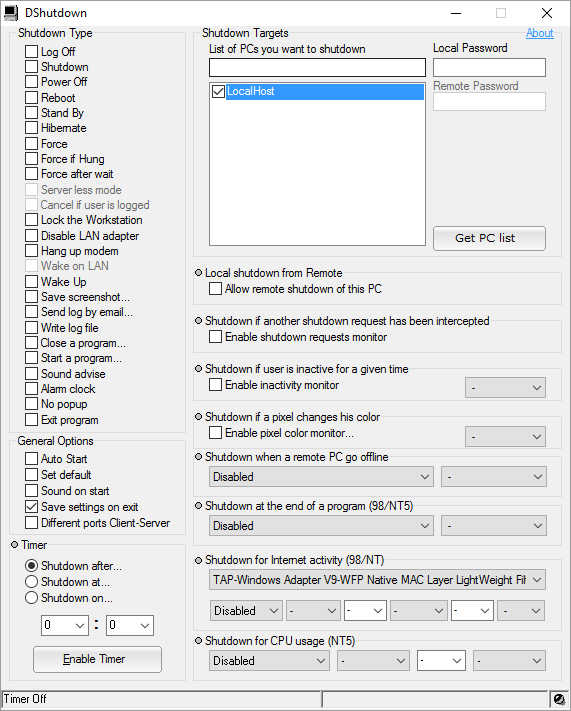The height and width of the screenshot is (711, 571).
Task: Tick Different ports Client-Server
Action: (31, 523)
